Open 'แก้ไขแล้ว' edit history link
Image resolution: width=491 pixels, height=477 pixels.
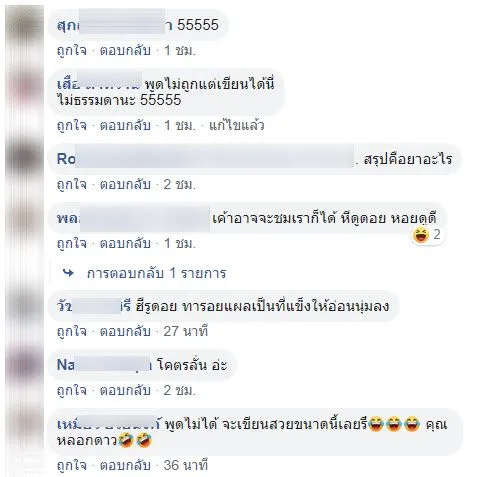(237, 126)
